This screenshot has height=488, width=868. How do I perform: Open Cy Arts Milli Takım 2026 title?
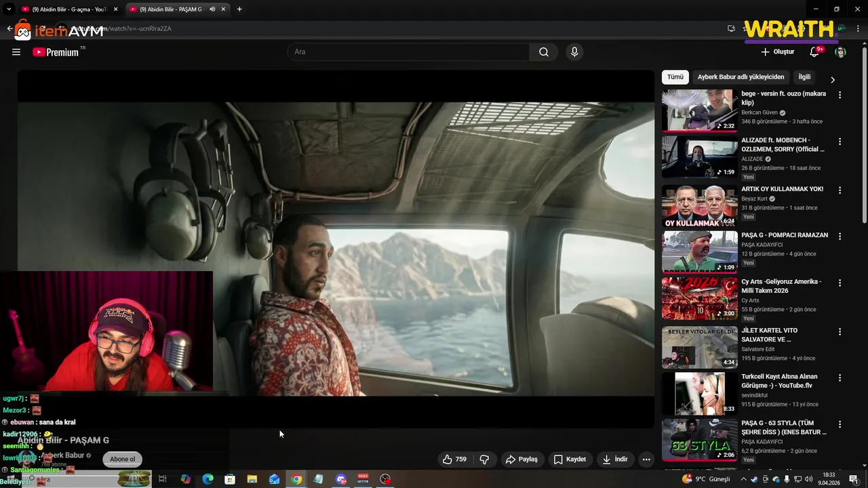pos(781,286)
